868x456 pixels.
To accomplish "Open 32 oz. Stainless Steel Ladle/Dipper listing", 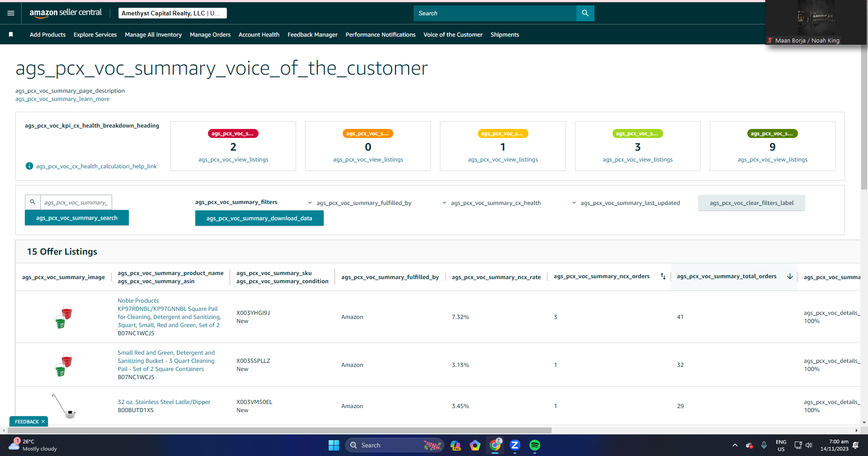I will click(x=164, y=402).
